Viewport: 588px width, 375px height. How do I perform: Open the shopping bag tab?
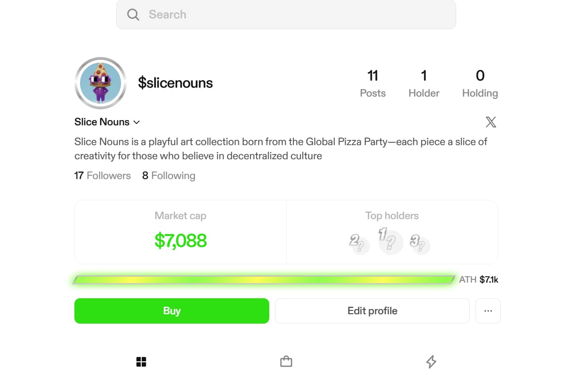coord(286,362)
